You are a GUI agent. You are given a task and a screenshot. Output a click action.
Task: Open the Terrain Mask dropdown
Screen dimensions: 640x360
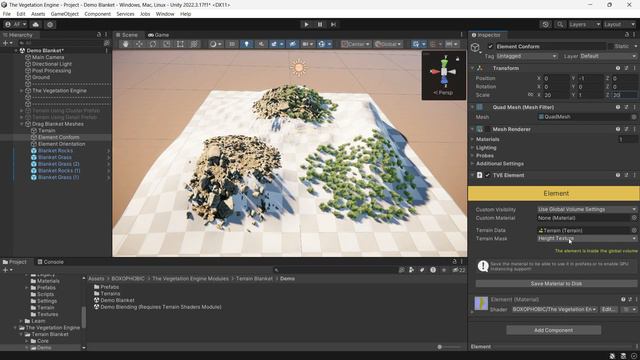[587, 238]
